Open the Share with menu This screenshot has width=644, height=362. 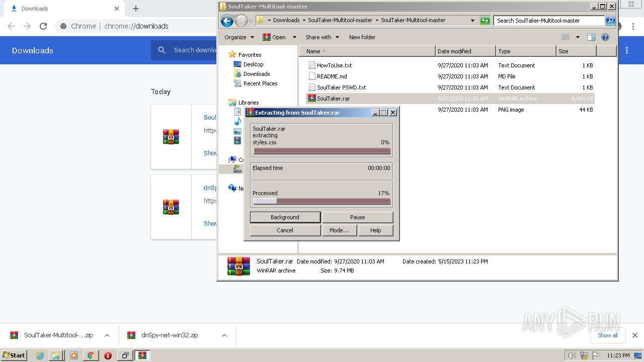tap(322, 37)
